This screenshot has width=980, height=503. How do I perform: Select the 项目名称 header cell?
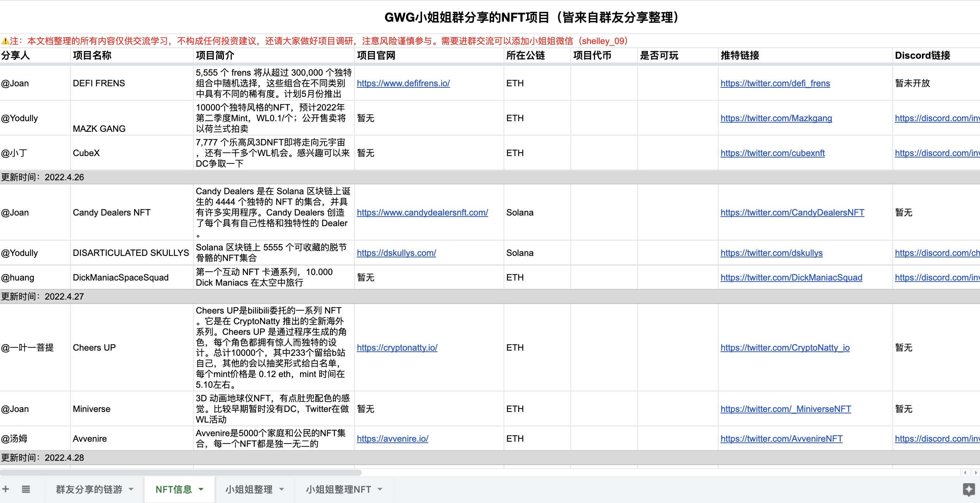pyautogui.click(x=132, y=55)
